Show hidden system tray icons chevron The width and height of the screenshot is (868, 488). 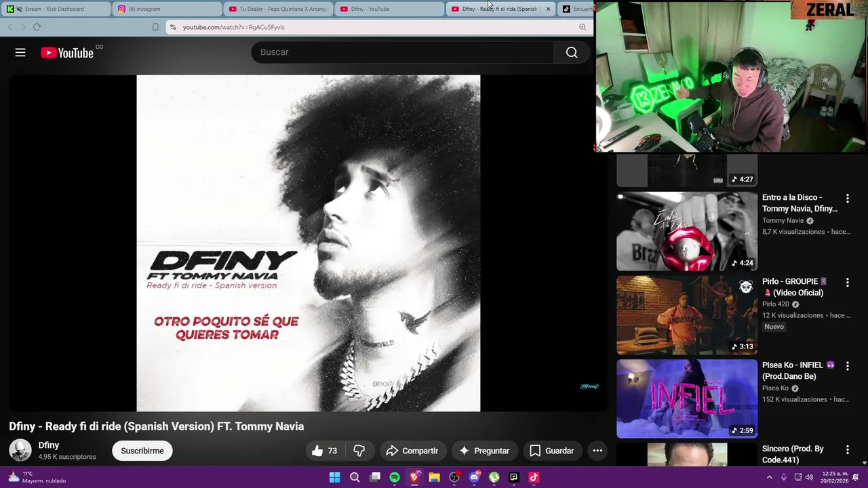click(x=769, y=477)
